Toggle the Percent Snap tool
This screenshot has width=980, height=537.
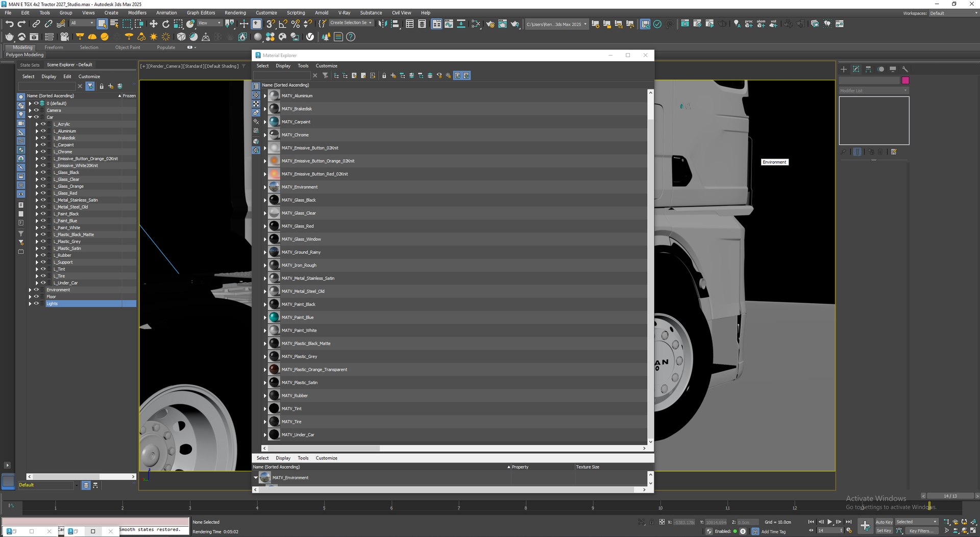click(295, 23)
